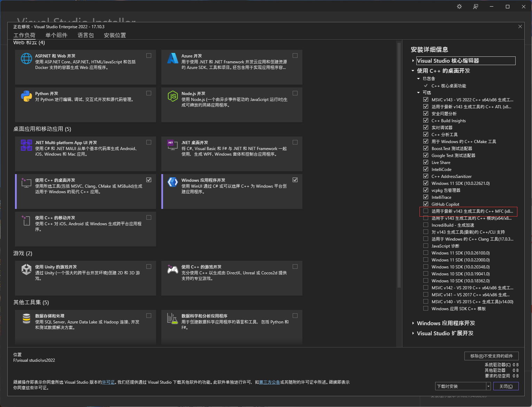Click the Unity game development icon

click(x=26, y=269)
